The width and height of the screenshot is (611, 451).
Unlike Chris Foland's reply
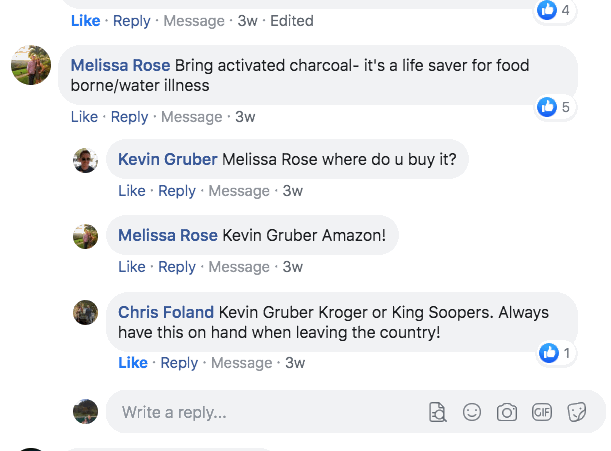click(132, 363)
